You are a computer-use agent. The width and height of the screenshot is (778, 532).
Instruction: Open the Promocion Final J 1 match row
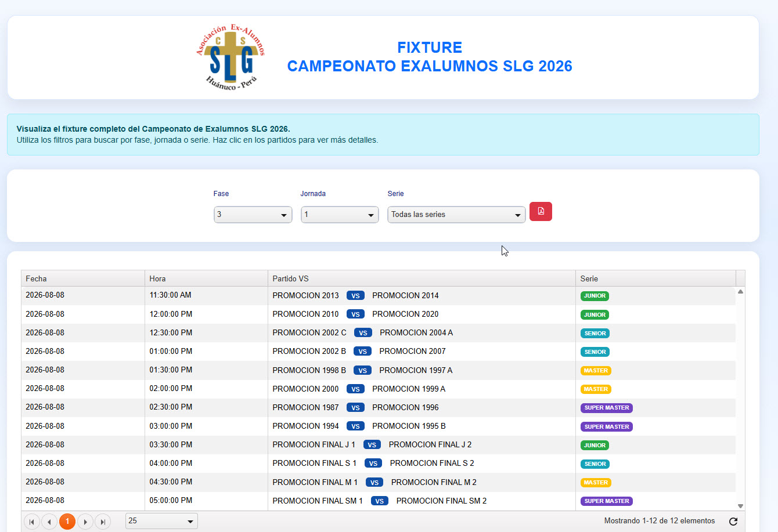coord(379,445)
